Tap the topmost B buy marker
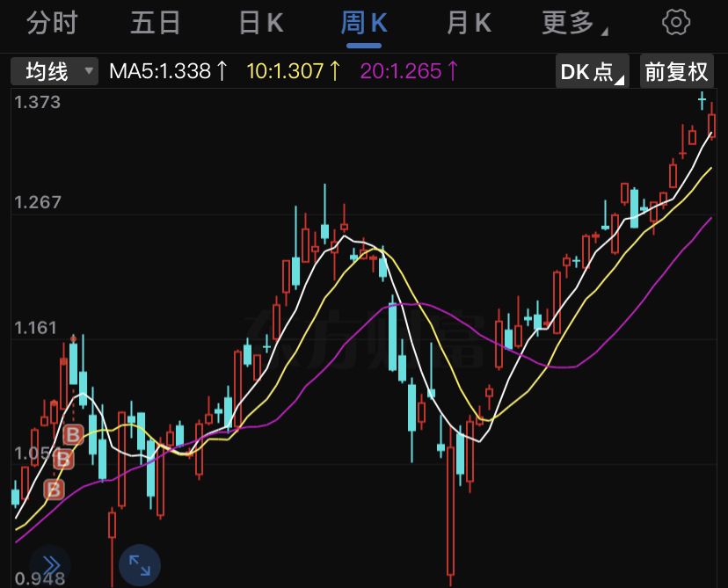Screen dimensions: 728x588 point(73,435)
